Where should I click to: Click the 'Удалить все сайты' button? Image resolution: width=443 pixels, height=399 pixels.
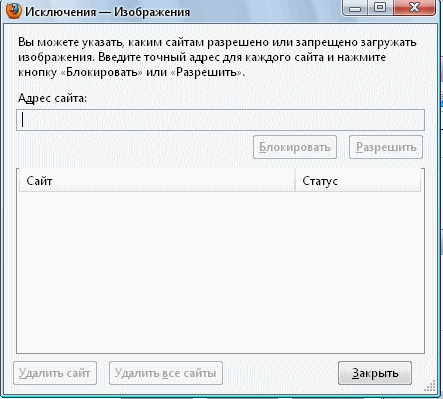click(166, 373)
